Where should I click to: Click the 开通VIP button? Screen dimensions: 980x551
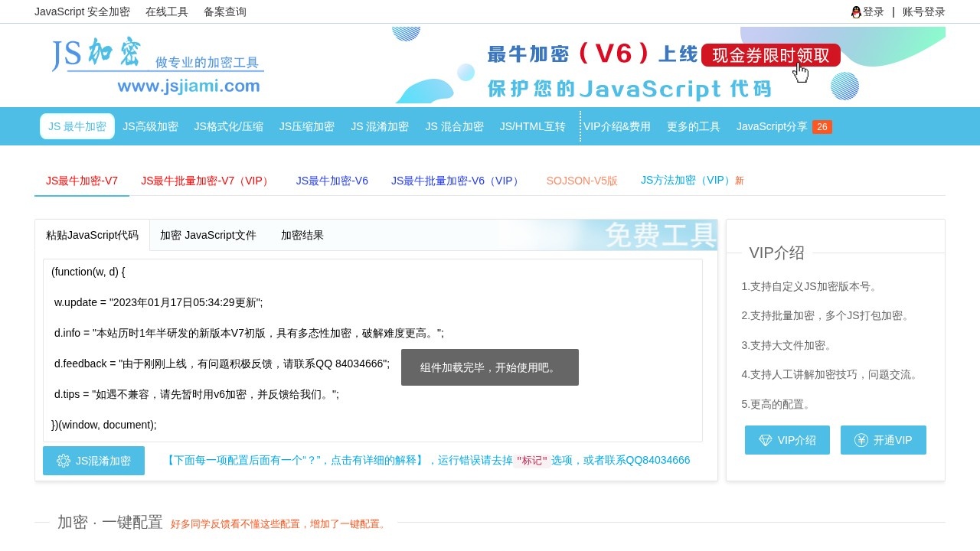884,440
